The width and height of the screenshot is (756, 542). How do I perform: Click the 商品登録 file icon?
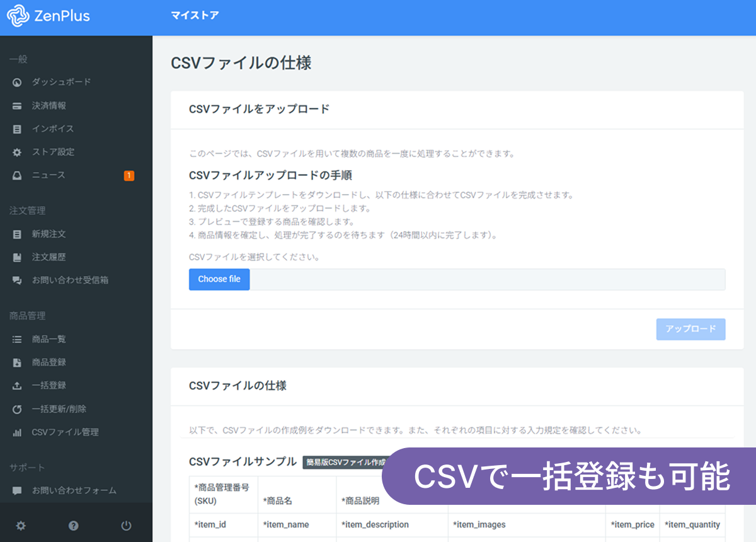pos(17,363)
